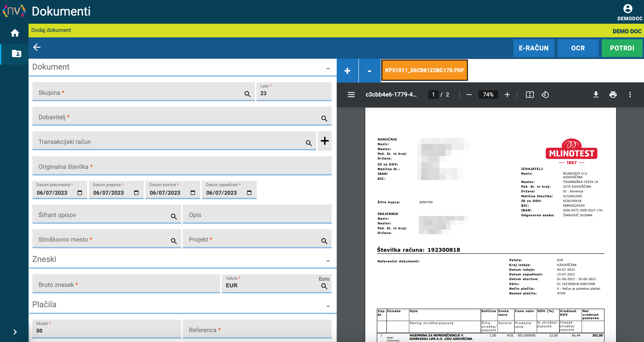
Task: Collapse the Zneski section
Action: point(328,261)
